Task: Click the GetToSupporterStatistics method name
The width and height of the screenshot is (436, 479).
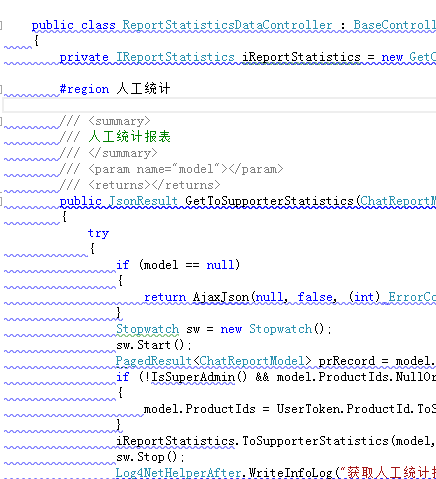Action: (x=269, y=201)
